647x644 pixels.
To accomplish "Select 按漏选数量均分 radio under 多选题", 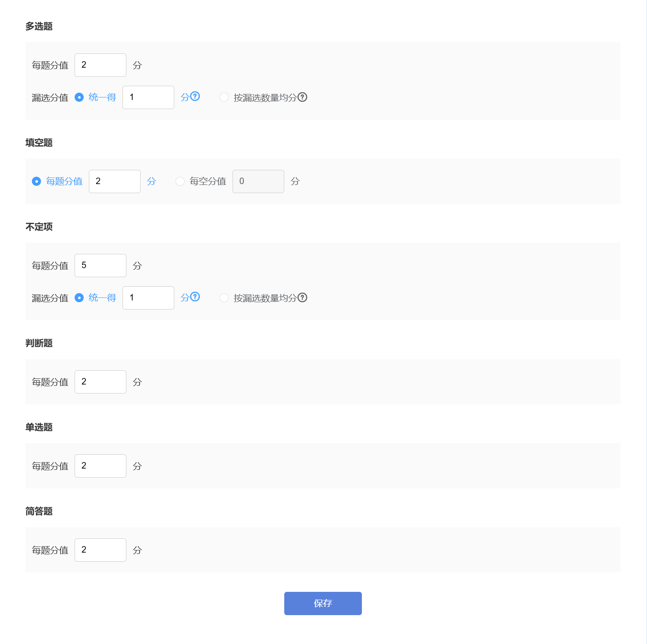I will [224, 97].
